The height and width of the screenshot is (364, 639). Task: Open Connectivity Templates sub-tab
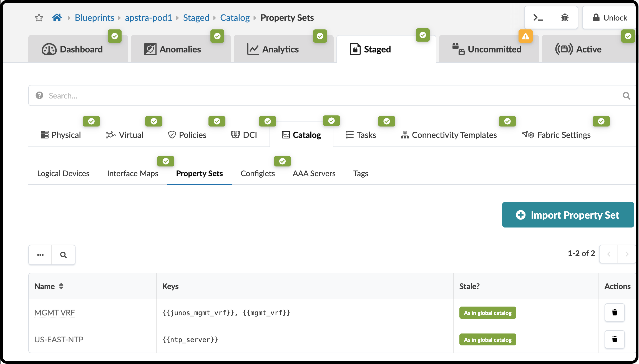[449, 135]
